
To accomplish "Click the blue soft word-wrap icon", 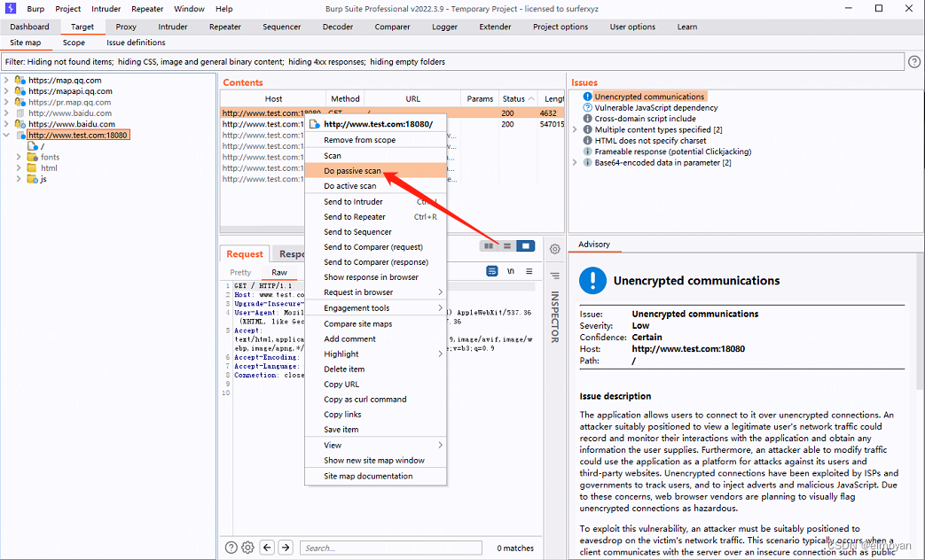I will [x=492, y=271].
